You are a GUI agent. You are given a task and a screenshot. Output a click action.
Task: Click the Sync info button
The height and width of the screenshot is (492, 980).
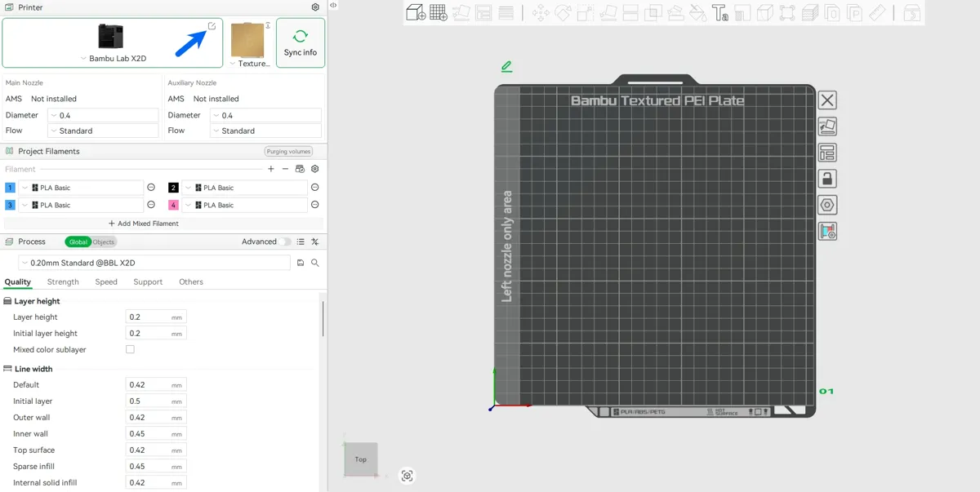point(301,42)
